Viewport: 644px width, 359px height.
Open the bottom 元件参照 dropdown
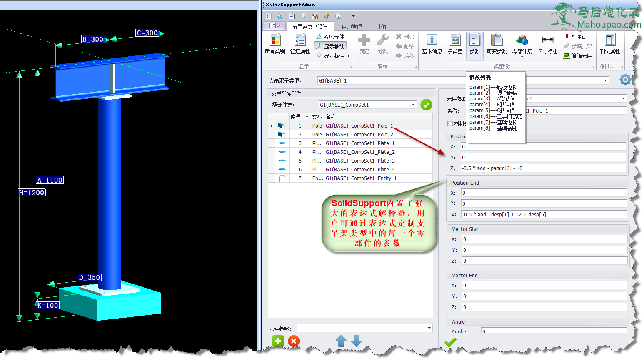click(x=429, y=328)
